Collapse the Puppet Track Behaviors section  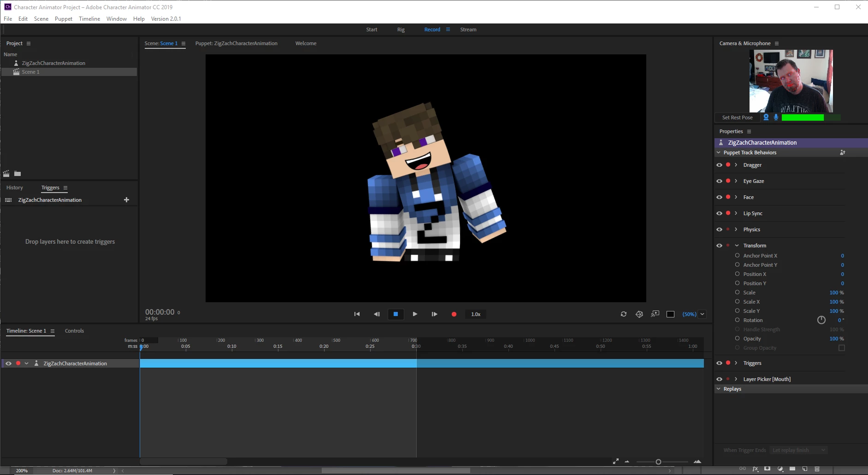719,152
